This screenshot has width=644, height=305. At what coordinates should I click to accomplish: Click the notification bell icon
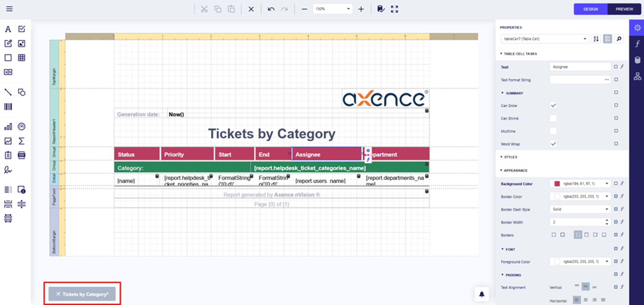(481, 294)
